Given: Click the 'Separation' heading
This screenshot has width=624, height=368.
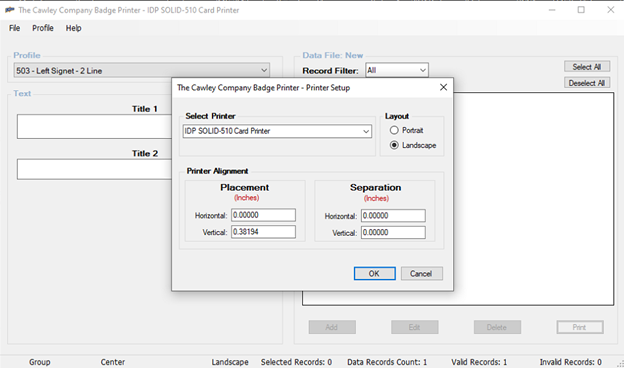Looking at the screenshot, I should tap(375, 187).
